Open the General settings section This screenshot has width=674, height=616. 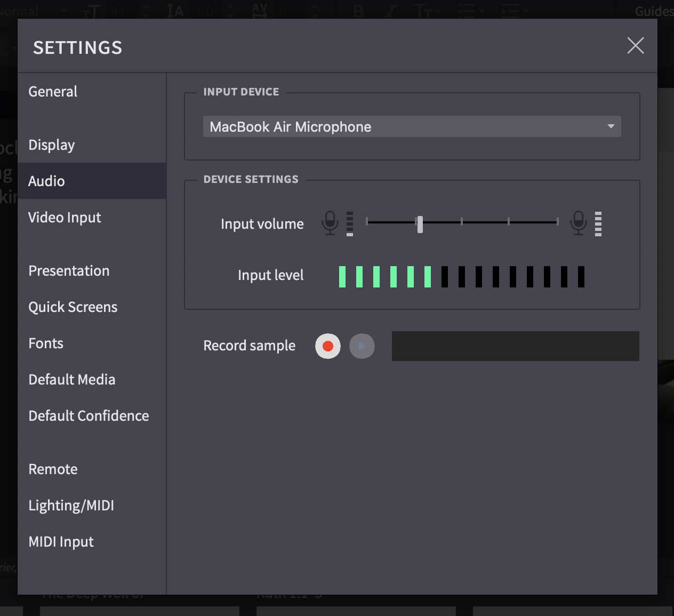(92, 91)
